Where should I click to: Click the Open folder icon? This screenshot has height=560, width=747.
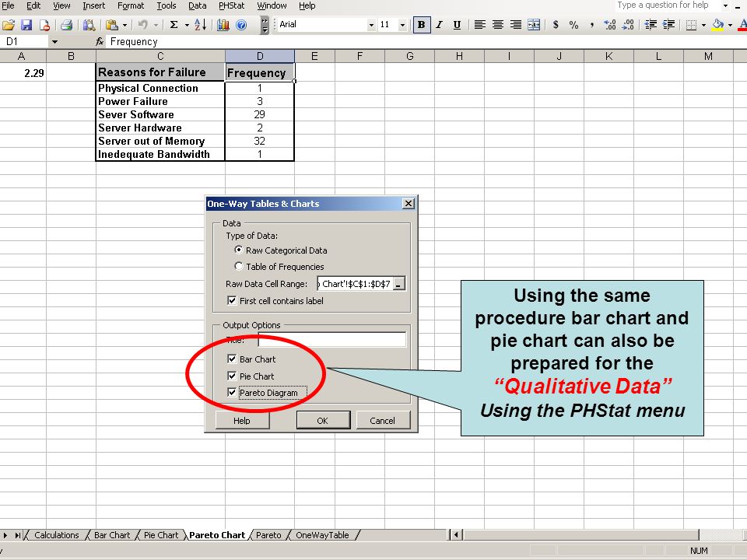pos(8,25)
